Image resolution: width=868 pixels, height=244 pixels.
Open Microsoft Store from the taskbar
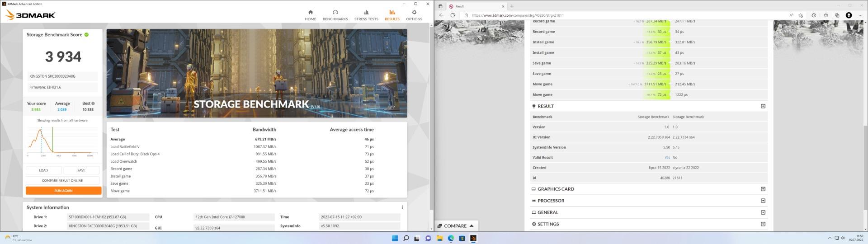point(462,238)
